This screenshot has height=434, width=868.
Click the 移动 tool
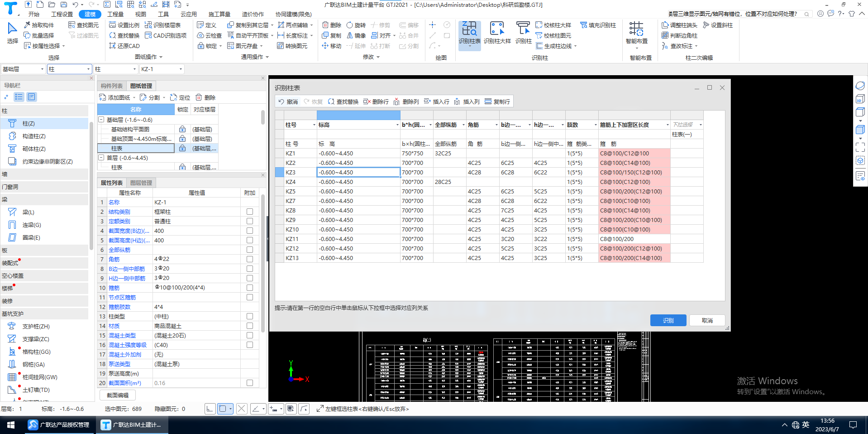click(332, 46)
